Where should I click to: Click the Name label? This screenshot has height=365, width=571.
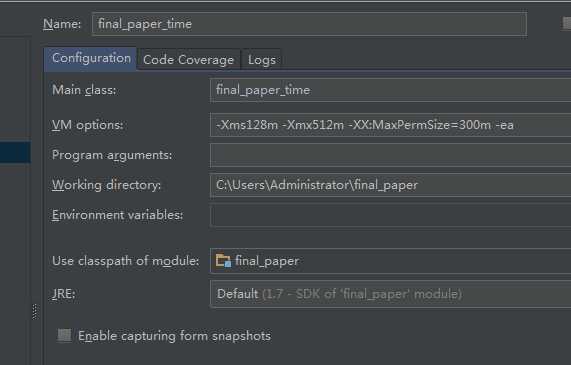coord(62,24)
